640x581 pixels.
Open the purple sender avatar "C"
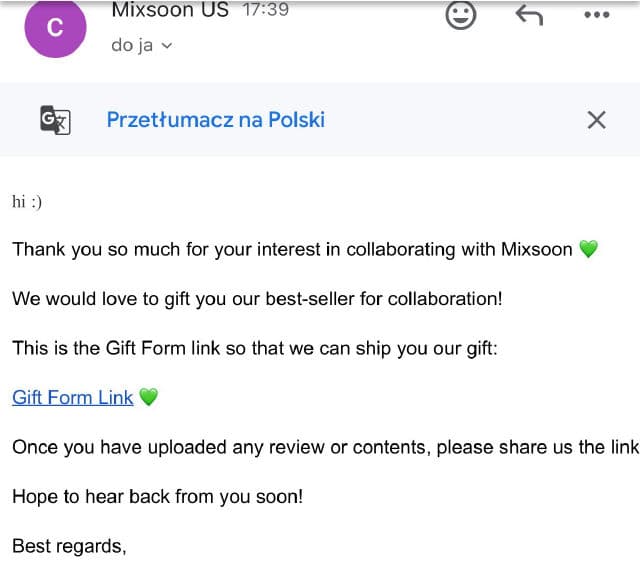[x=54, y=28]
